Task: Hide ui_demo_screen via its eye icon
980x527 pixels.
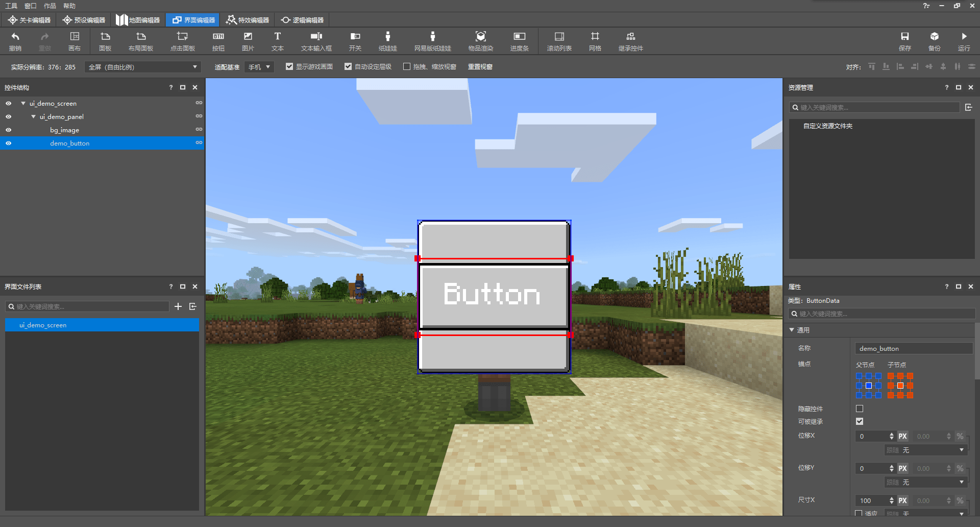Action: click(9, 103)
